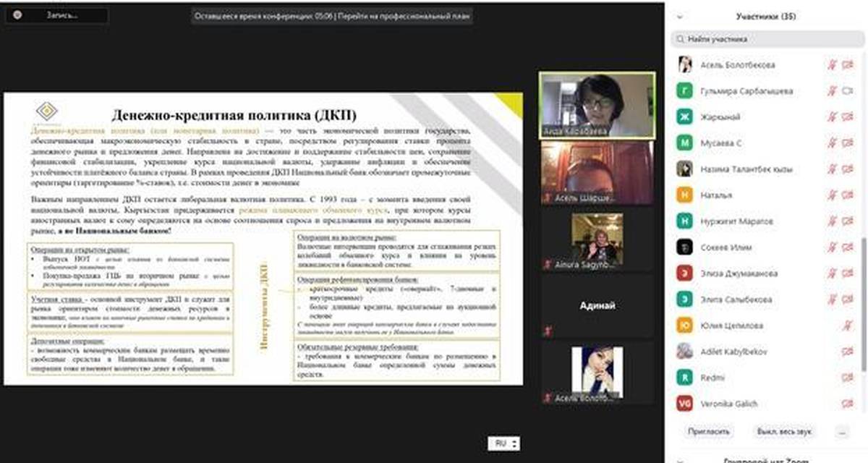Click the muted microphone icon for Асель Болотбекова

coord(832,65)
